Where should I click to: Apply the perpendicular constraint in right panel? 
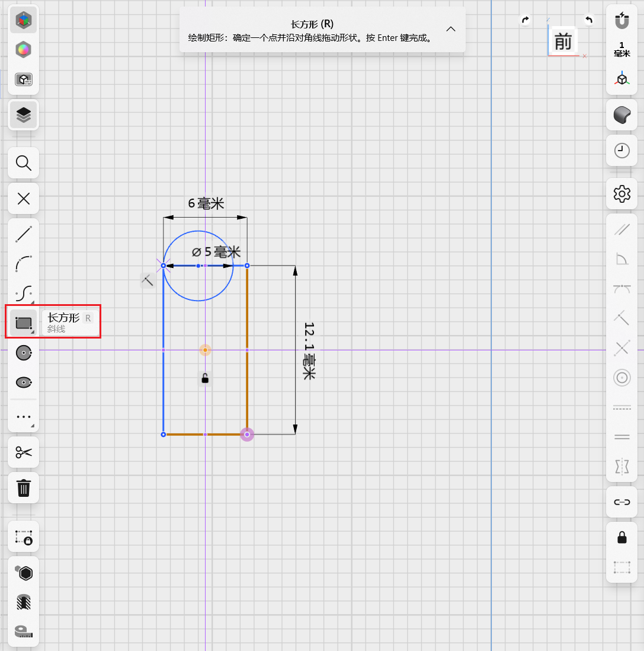point(621,318)
